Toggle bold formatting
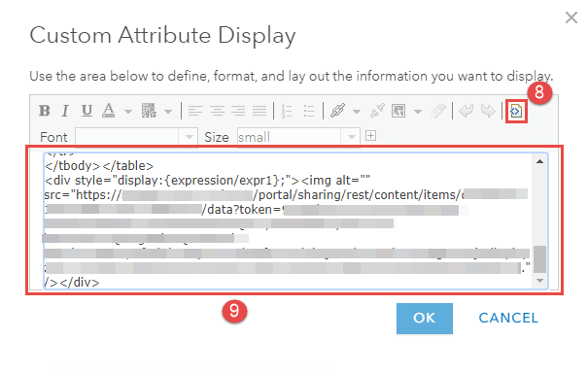This screenshot has height=373, width=588. click(x=45, y=111)
